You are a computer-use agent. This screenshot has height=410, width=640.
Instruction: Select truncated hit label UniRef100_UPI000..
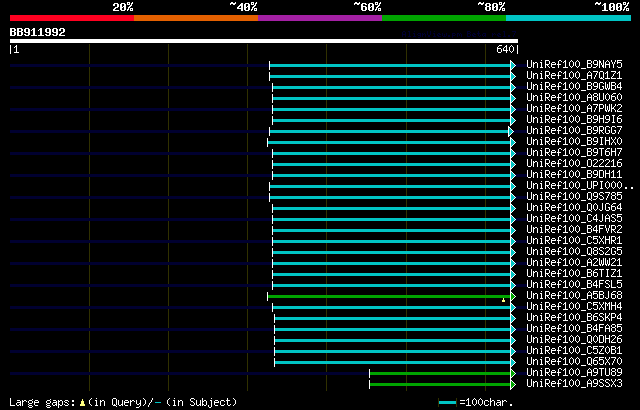[x=580, y=186]
